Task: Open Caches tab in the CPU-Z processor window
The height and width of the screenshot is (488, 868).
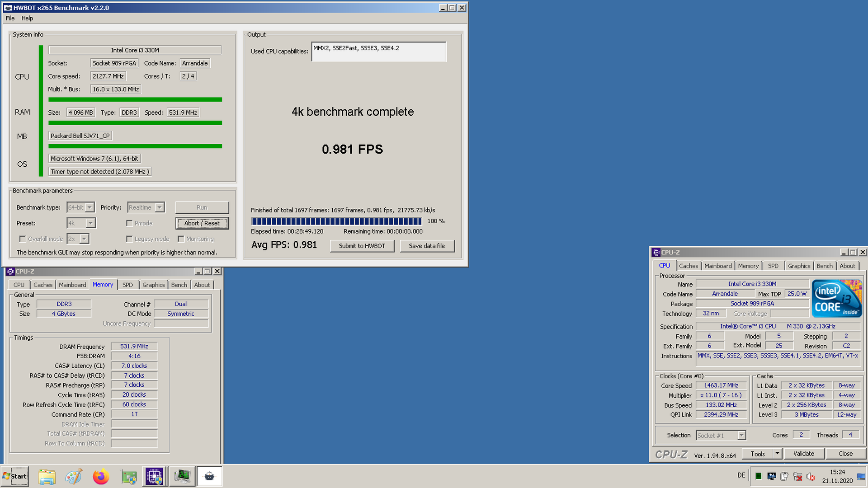Action: [x=688, y=266]
